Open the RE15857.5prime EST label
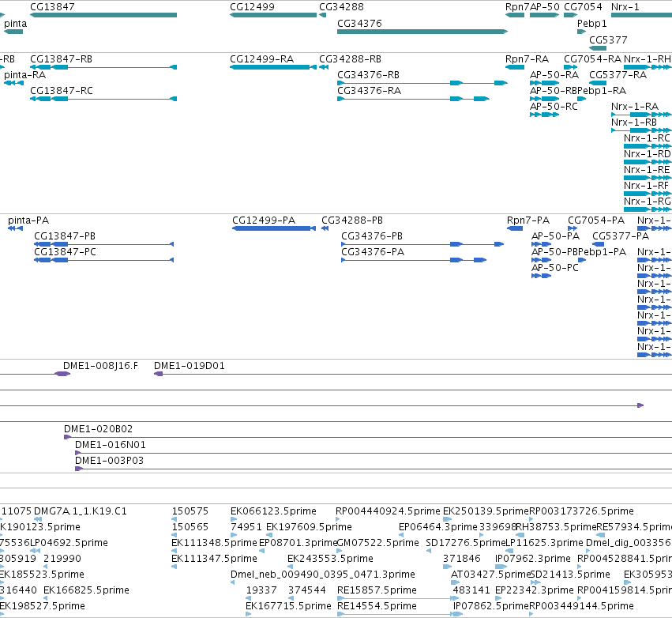Screen dimensions: 672x618 tap(377, 590)
